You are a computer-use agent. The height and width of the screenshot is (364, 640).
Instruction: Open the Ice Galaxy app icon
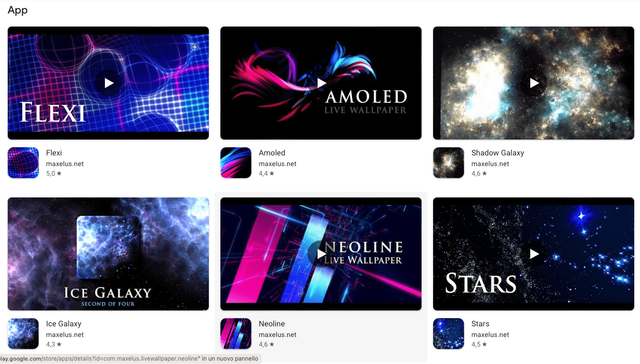[23, 334]
